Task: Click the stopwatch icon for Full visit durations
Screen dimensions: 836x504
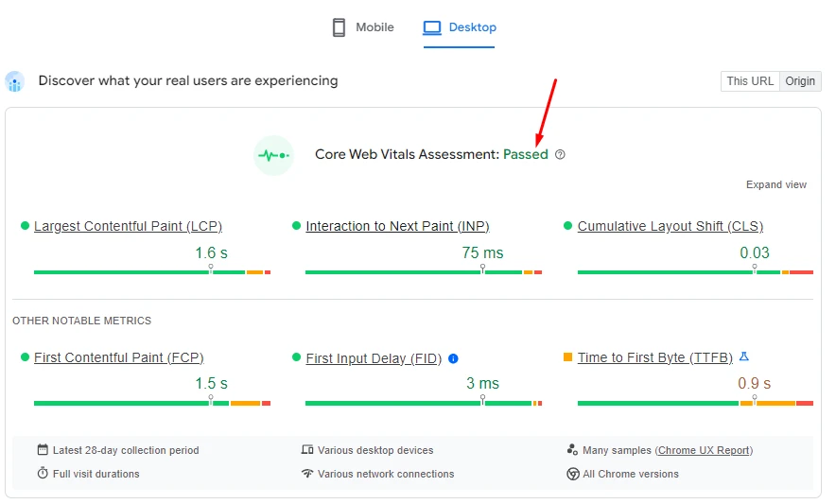Action: pyautogui.click(x=43, y=474)
